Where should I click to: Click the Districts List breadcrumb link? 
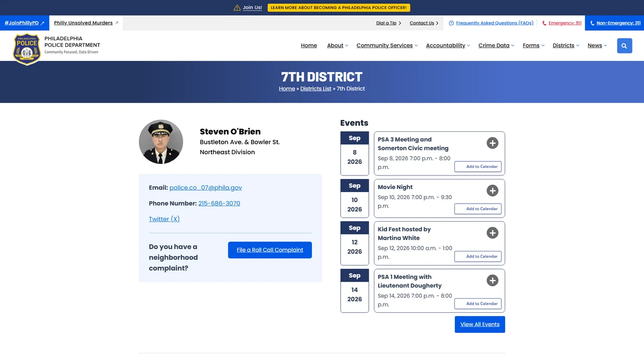[x=316, y=88]
